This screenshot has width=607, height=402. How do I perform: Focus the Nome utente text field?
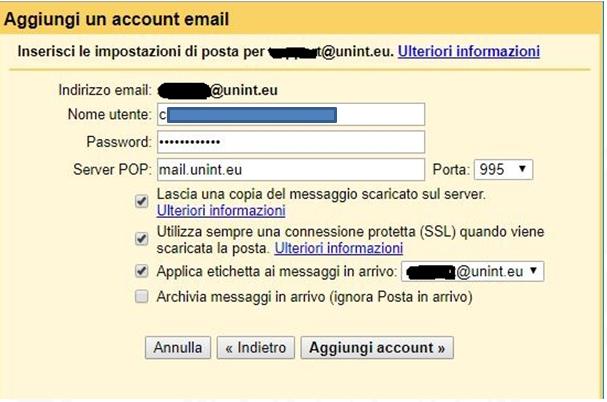291,115
